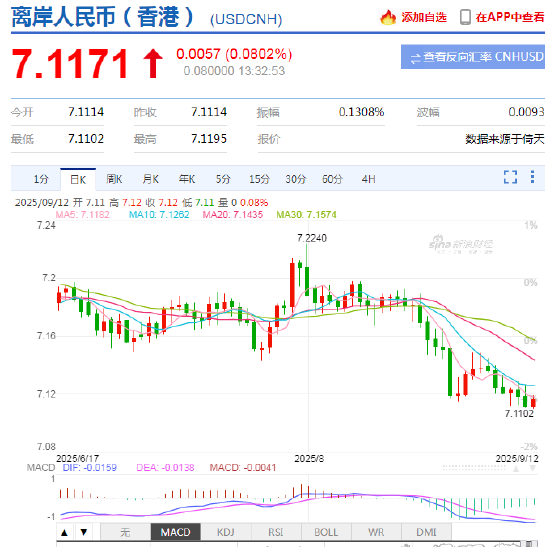
Task: Click the MA30: 7.1574 legend label
Action: (306, 214)
